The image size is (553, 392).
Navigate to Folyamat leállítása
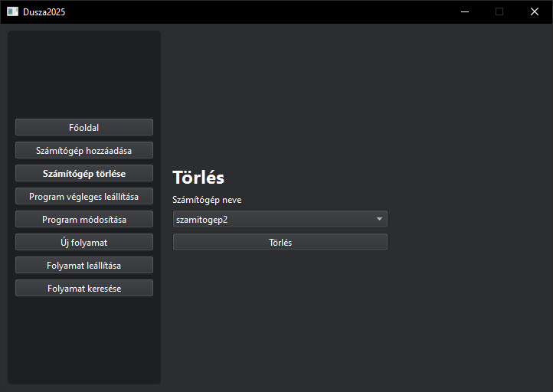tap(84, 265)
